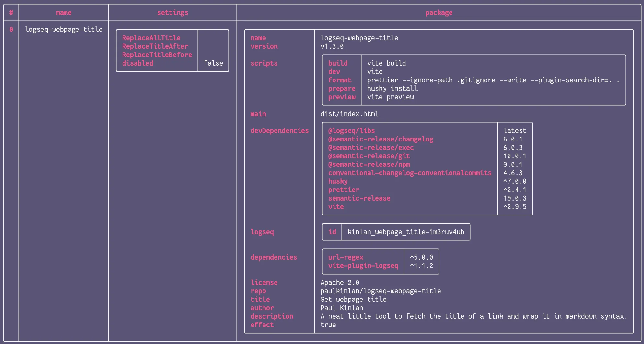Screen dimensions: 644x344
Task: Click the 'author' key label
Action: (262, 308)
